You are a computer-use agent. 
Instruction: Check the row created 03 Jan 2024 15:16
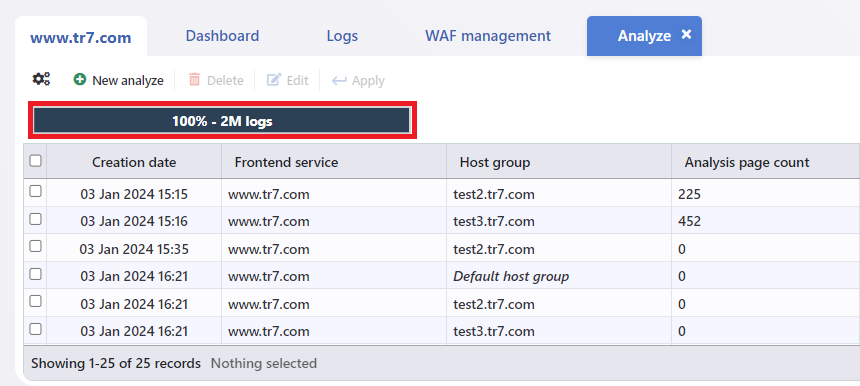pos(35,219)
